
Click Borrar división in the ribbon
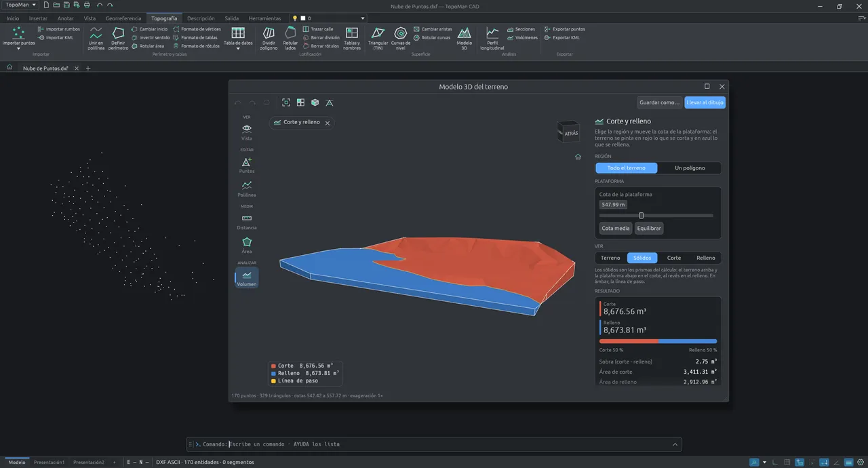pyautogui.click(x=321, y=37)
